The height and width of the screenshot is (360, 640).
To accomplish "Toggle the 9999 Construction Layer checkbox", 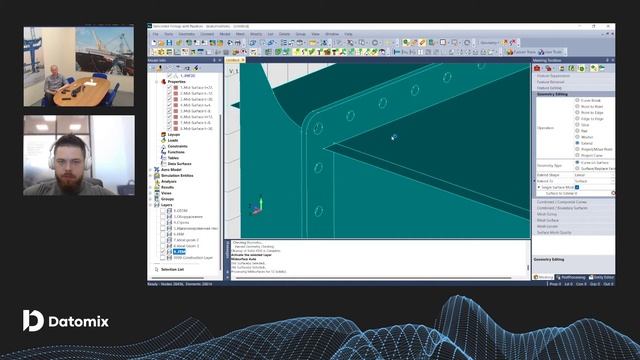I will click(163, 258).
